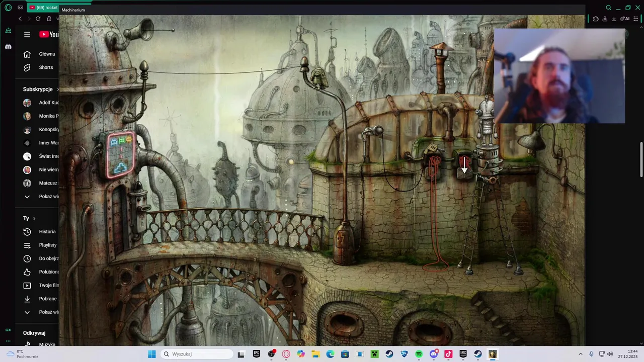This screenshot has height=362, width=644.
Task: Open the Mateusz subscription channel
Action: pyautogui.click(x=40, y=184)
